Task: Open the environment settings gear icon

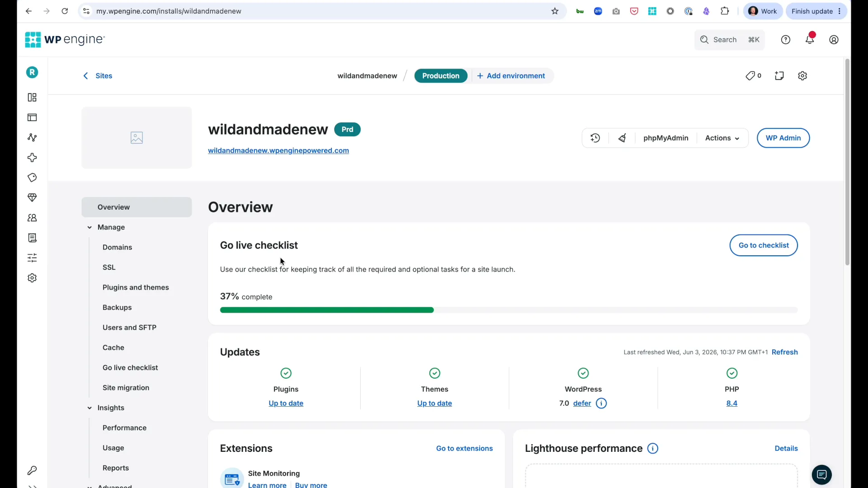Action: (802, 76)
